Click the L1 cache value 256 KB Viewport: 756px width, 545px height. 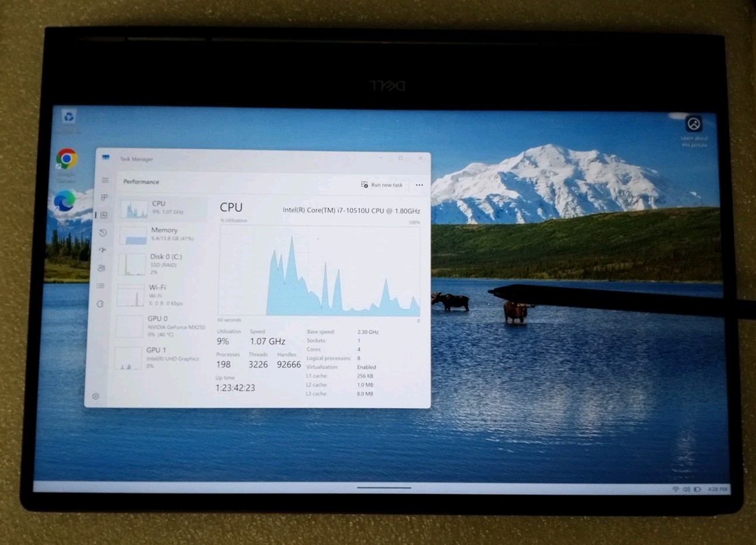(365, 376)
